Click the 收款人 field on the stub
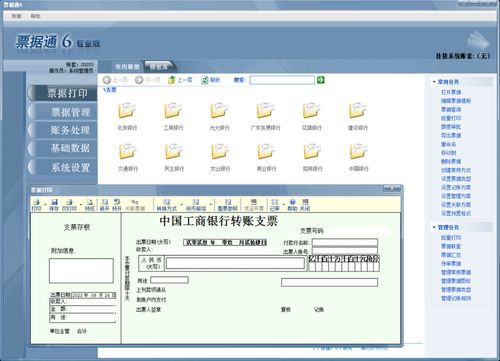Viewport: 500px width, 361px height. [x=83, y=302]
